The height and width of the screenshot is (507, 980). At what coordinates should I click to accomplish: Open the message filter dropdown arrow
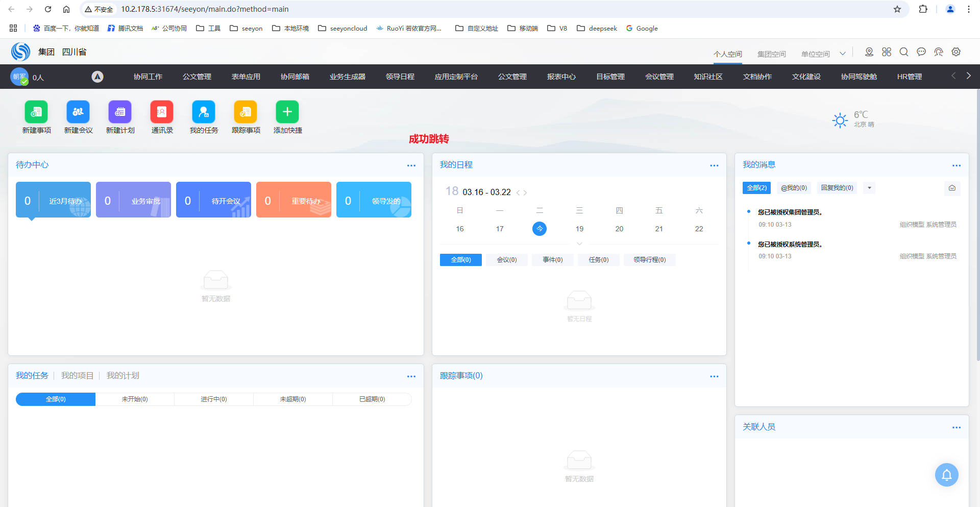coord(869,188)
